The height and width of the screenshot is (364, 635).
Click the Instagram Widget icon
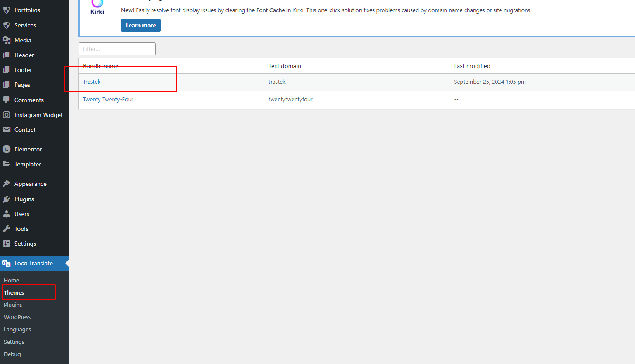7,115
